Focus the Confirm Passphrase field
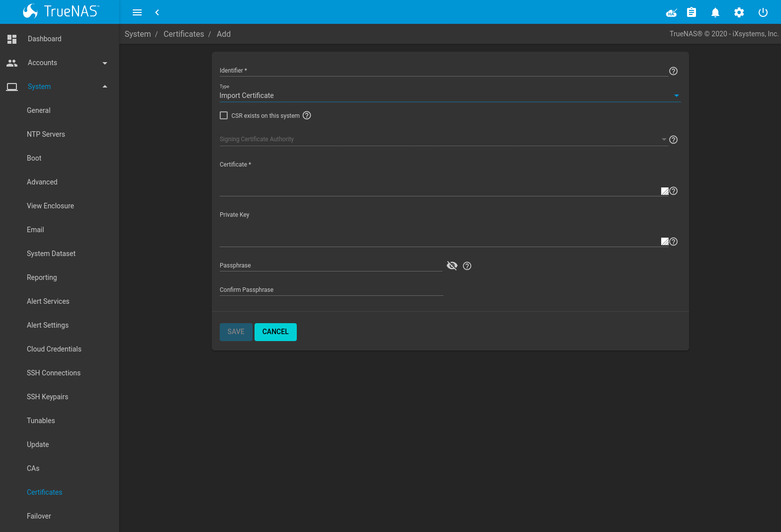The height and width of the screenshot is (532, 781). 331,290
